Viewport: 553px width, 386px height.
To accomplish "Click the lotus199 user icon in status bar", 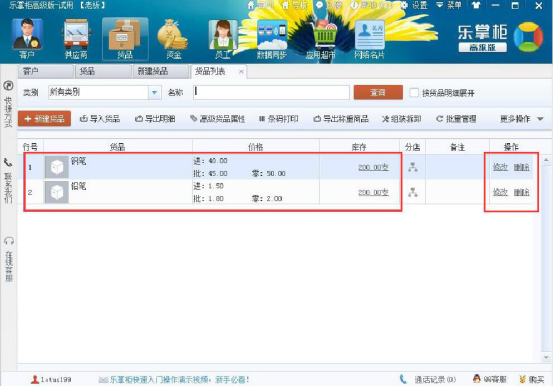I will pos(35,380).
